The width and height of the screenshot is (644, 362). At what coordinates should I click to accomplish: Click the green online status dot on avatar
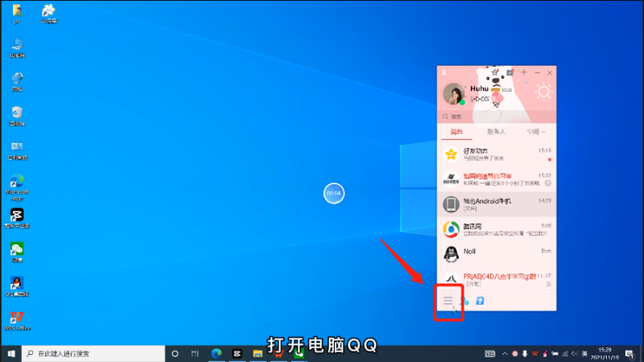[x=462, y=102]
